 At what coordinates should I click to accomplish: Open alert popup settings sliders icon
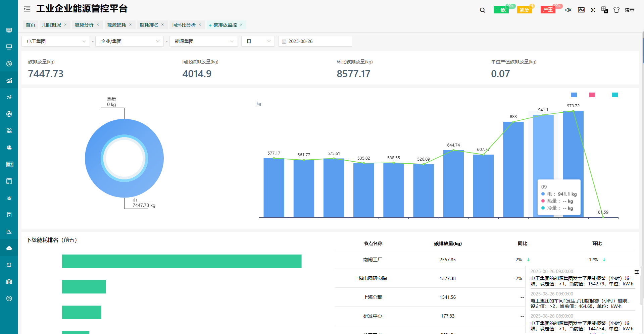point(637,272)
